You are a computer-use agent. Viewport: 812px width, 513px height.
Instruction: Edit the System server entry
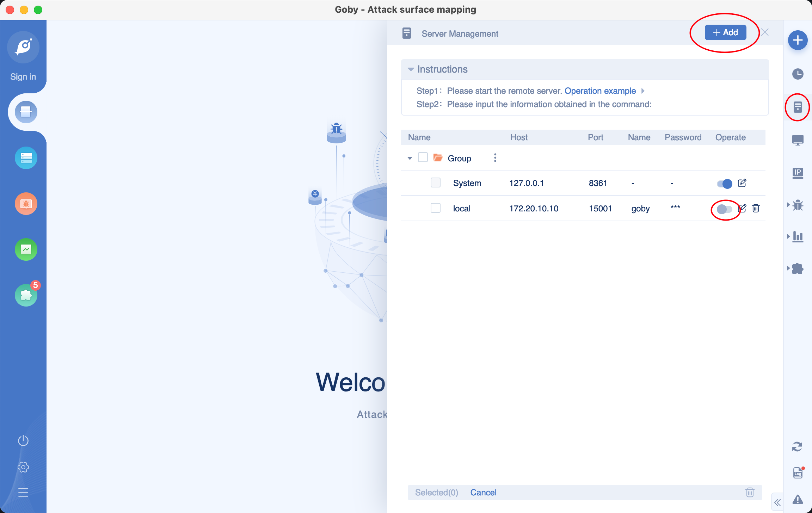click(742, 183)
